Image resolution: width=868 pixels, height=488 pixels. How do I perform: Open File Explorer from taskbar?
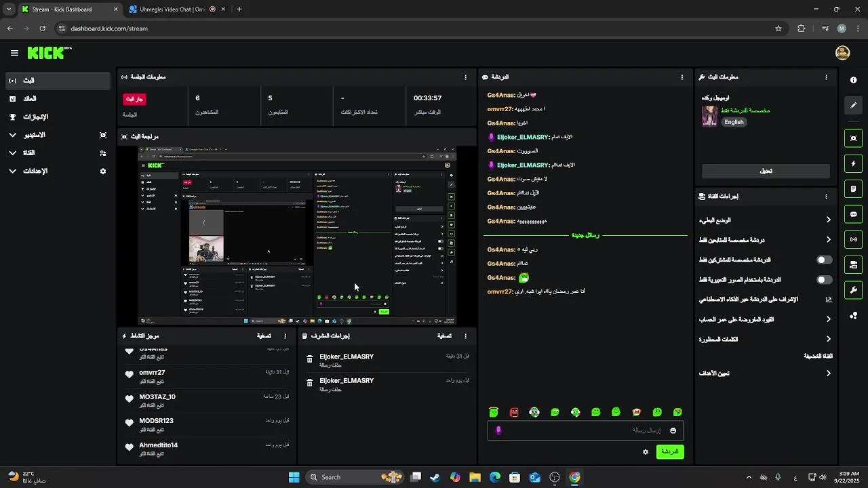point(475,477)
